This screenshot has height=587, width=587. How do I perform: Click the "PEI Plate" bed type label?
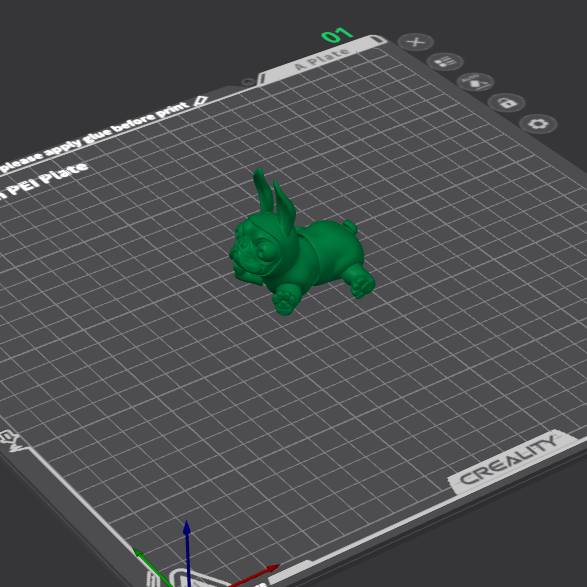47,179
